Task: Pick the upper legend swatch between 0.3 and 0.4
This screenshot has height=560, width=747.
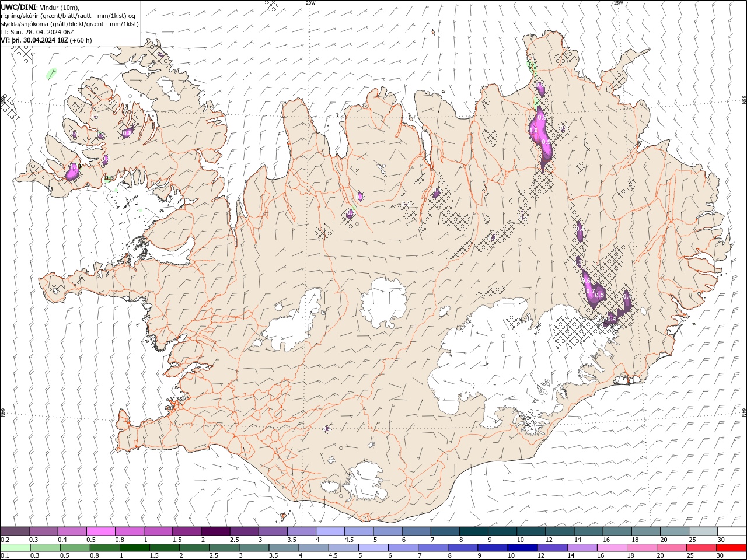Action: click(x=43, y=531)
